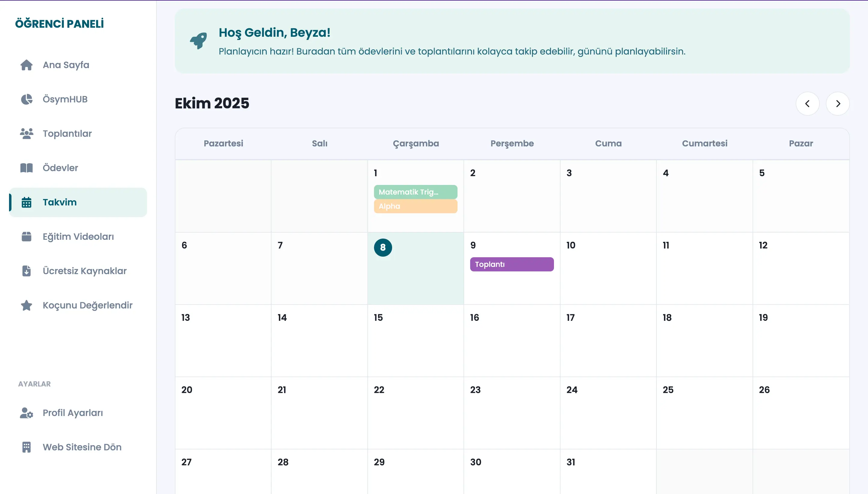
Task: Click the user gear icon for Profil Ayarları
Action: [x=27, y=413]
